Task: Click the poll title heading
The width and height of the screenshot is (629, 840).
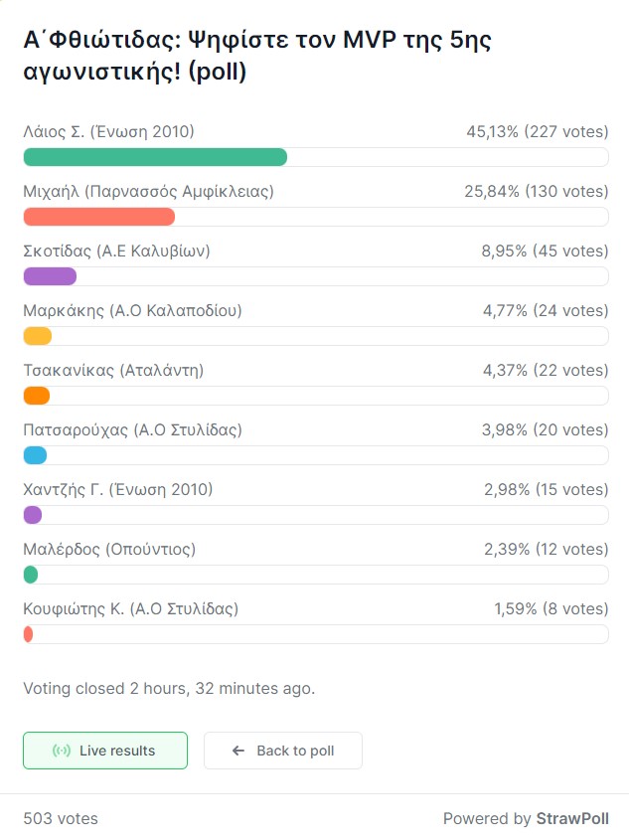Action: (x=257, y=56)
